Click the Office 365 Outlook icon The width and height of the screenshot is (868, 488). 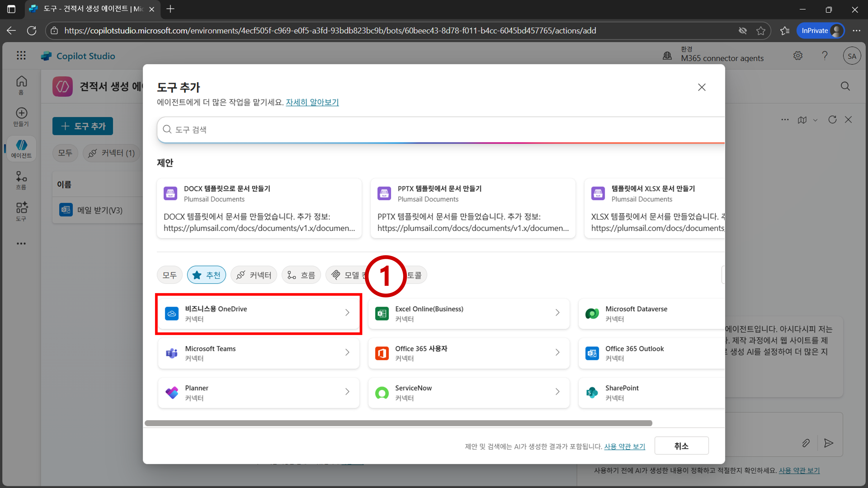pos(592,353)
